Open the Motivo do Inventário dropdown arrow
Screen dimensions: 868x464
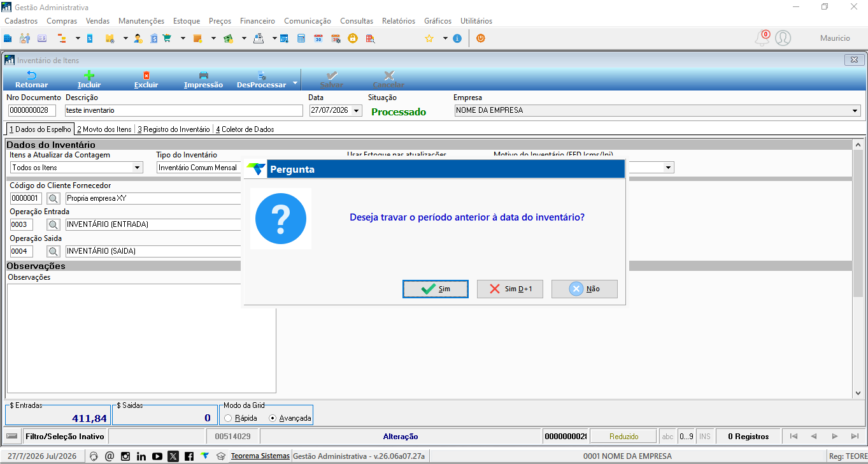point(668,168)
